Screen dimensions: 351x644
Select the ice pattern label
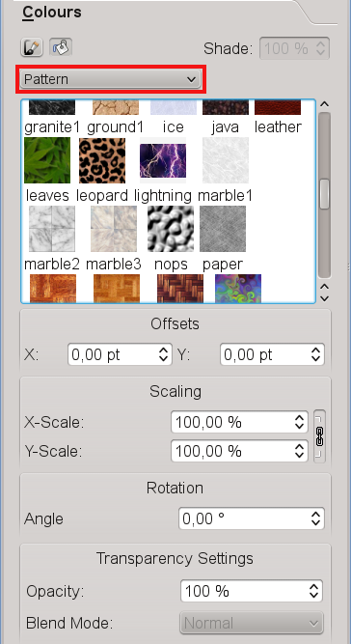pos(173,126)
